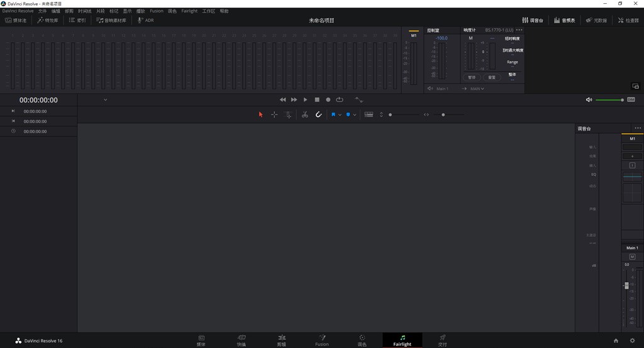Viewport: 644px width, 348px height.
Task: Click the fast forward transport button
Action: tap(294, 100)
